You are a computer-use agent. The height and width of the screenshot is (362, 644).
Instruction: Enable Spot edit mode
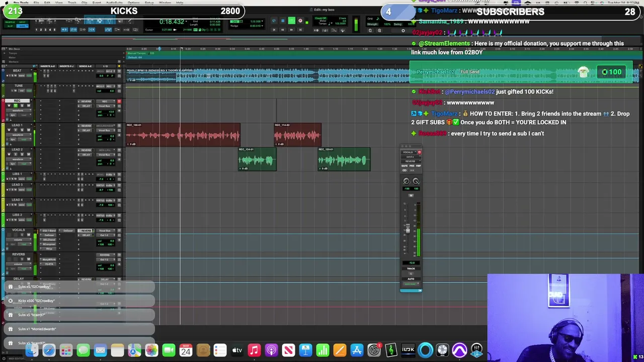(22, 22)
